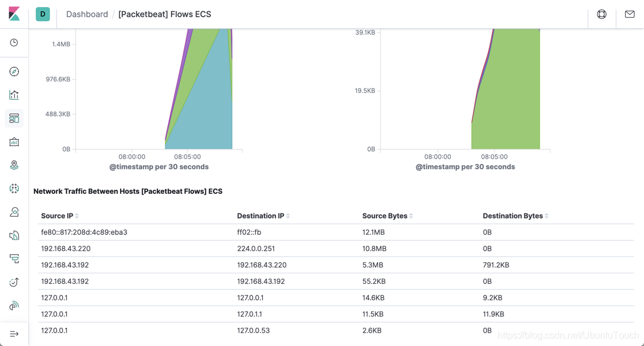Open the newsfeed mail icon

tap(629, 14)
